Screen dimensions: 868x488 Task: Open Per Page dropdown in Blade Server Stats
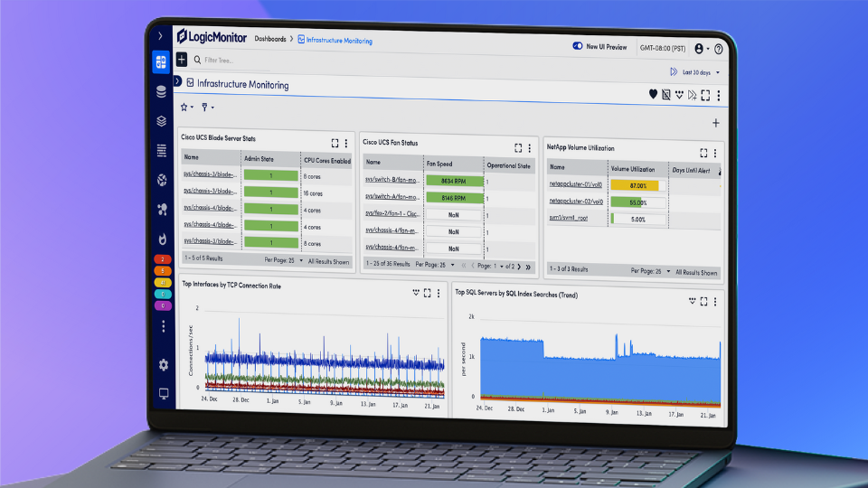pyautogui.click(x=283, y=260)
